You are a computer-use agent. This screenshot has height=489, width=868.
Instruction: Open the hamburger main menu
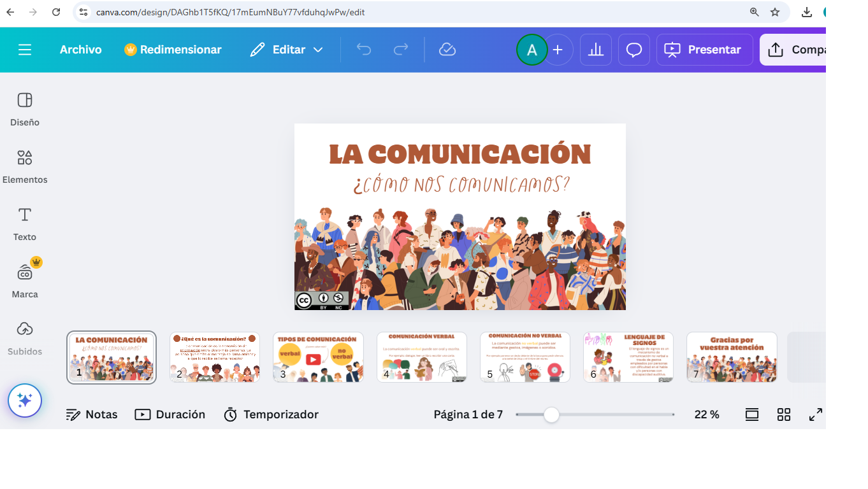click(x=25, y=50)
